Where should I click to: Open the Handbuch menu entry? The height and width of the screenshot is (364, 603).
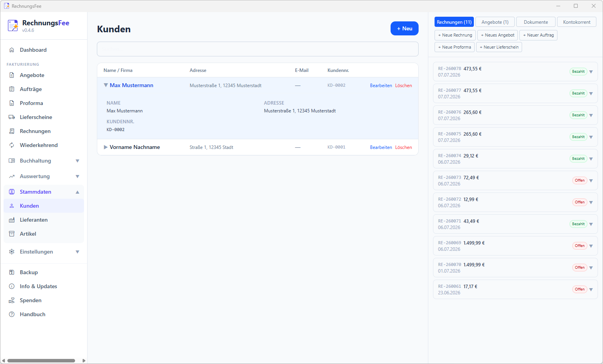[44, 314]
